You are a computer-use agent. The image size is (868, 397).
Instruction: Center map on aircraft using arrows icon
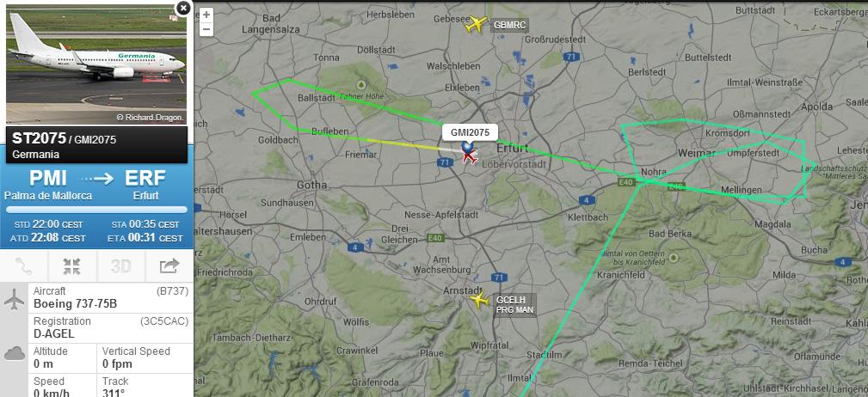(72, 266)
